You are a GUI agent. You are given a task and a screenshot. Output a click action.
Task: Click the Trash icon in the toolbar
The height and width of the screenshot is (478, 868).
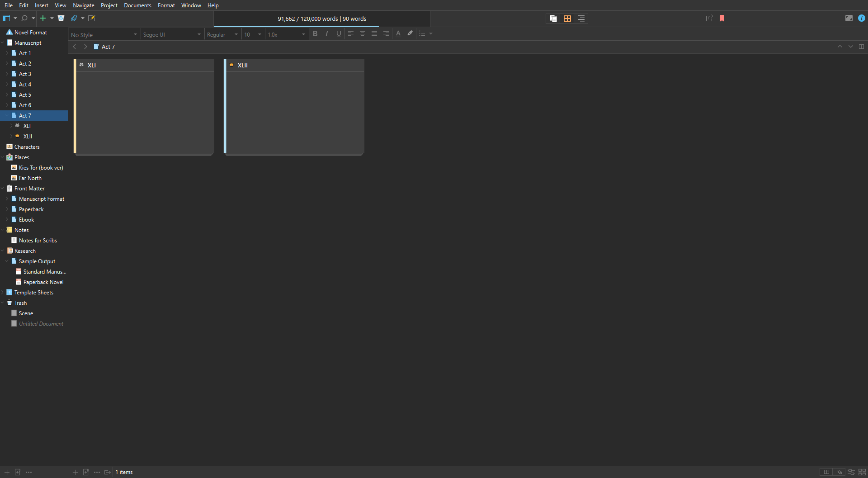pos(61,18)
